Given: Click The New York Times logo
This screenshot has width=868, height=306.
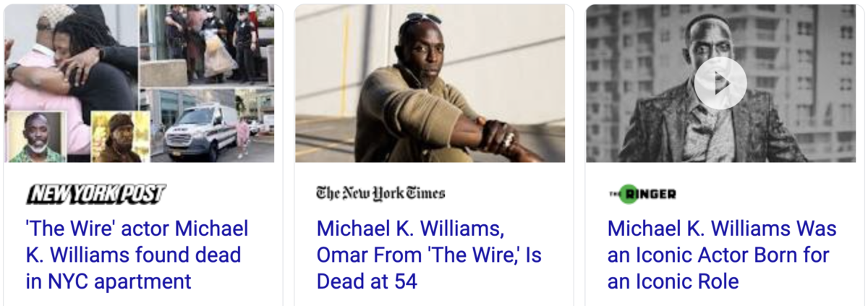Looking at the screenshot, I should pos(380,193).
